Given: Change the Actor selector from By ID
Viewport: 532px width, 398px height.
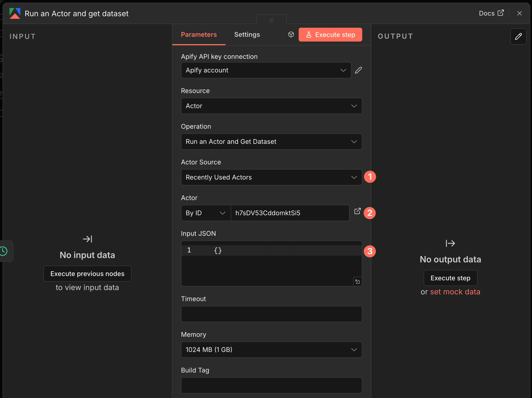Looking at the screenshot, I should point(206,213).
